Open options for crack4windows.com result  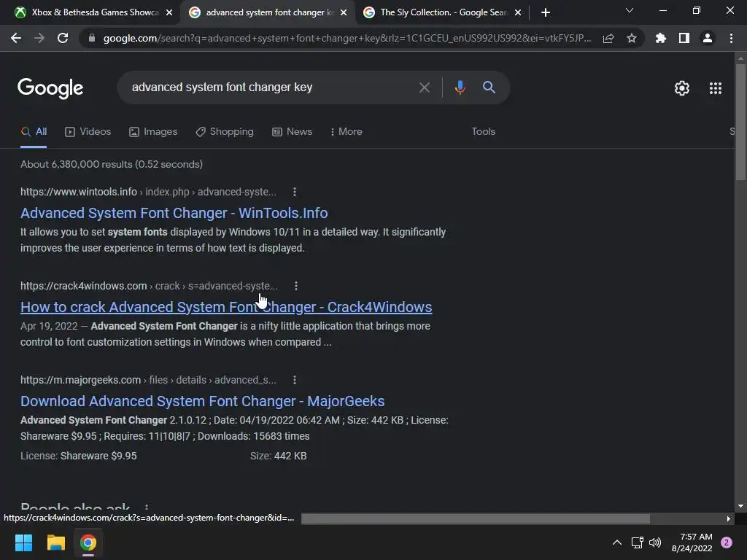pos(296,286)
